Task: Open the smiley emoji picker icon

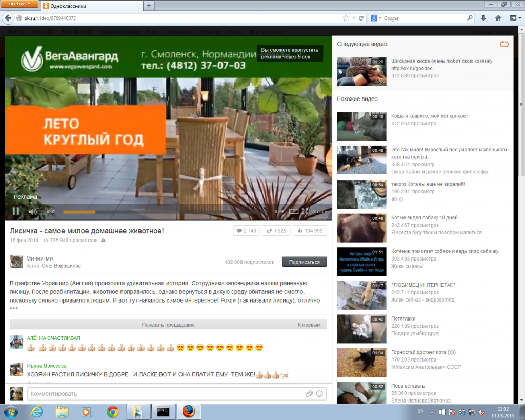Action: [x=319, y=394]
